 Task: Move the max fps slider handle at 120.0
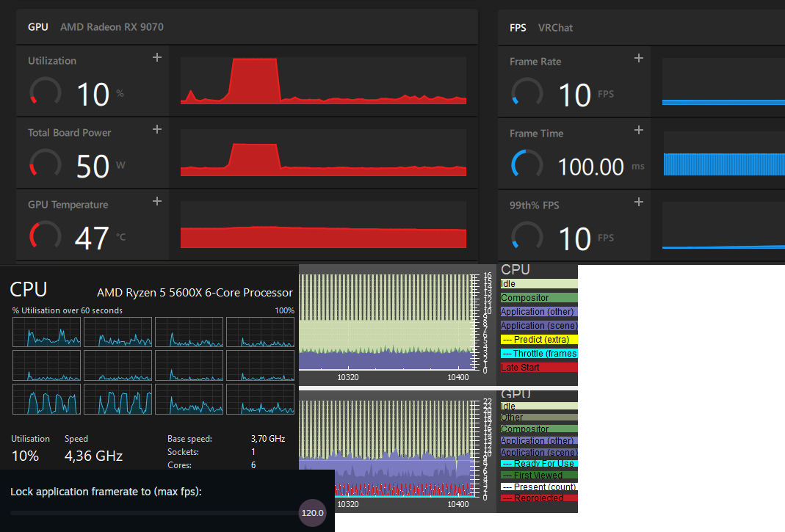tap(312, 513)
